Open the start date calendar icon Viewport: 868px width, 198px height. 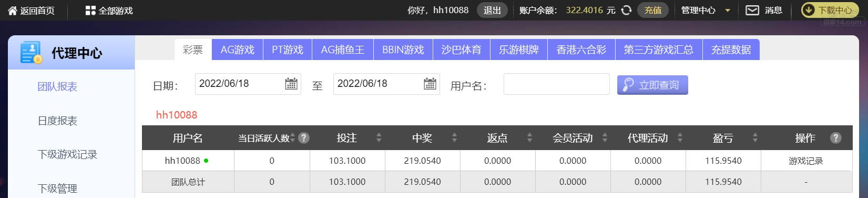tap(291, 84)
